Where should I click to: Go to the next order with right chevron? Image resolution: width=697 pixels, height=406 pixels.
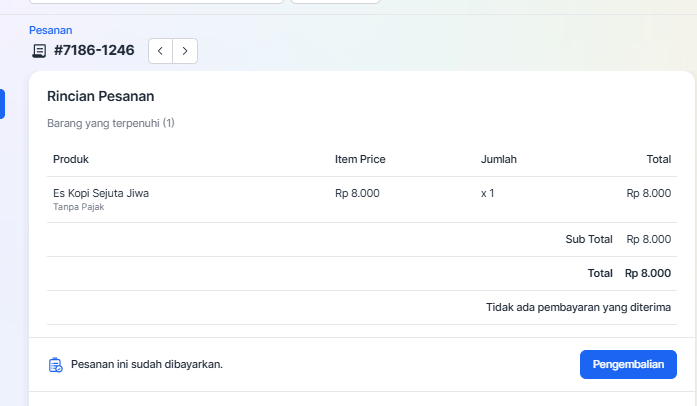coord(185,51)
